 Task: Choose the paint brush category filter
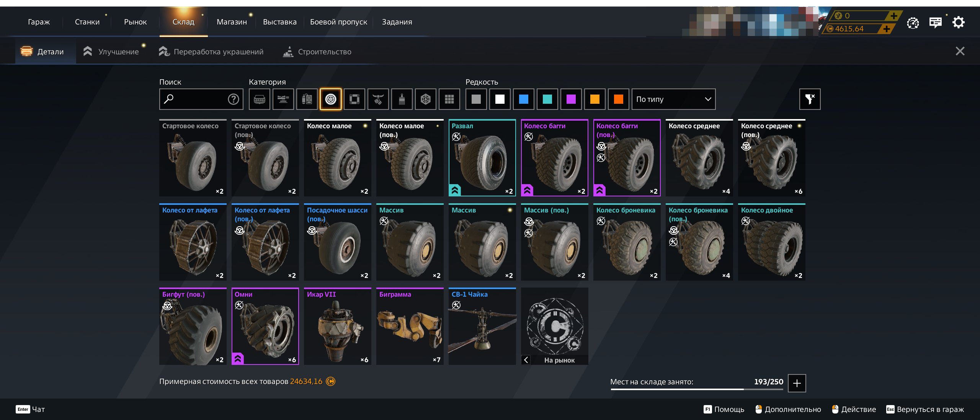click(402, 100)
